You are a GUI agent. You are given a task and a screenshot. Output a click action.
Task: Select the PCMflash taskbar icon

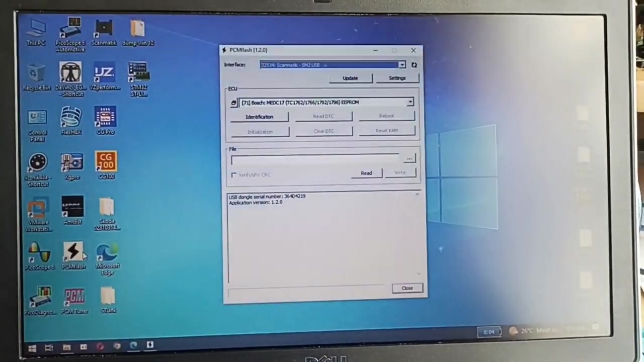[x=150, y=345]
